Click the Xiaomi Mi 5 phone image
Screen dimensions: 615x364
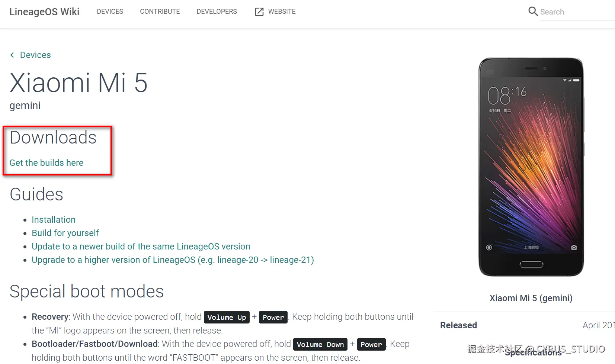tap(531, 167)
